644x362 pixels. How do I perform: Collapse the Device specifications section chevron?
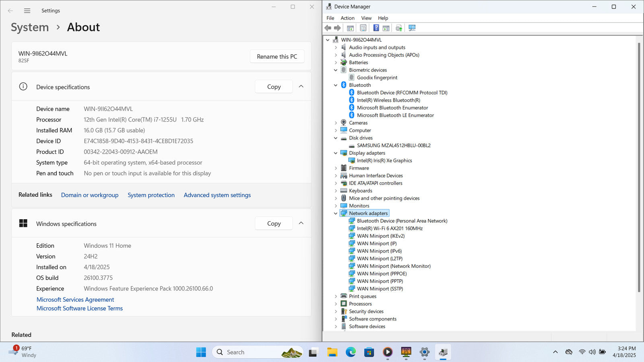301,86
